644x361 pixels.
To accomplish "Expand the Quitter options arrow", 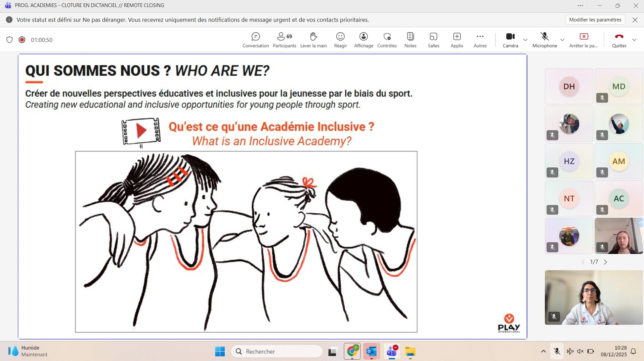I will tap(634, 40).
